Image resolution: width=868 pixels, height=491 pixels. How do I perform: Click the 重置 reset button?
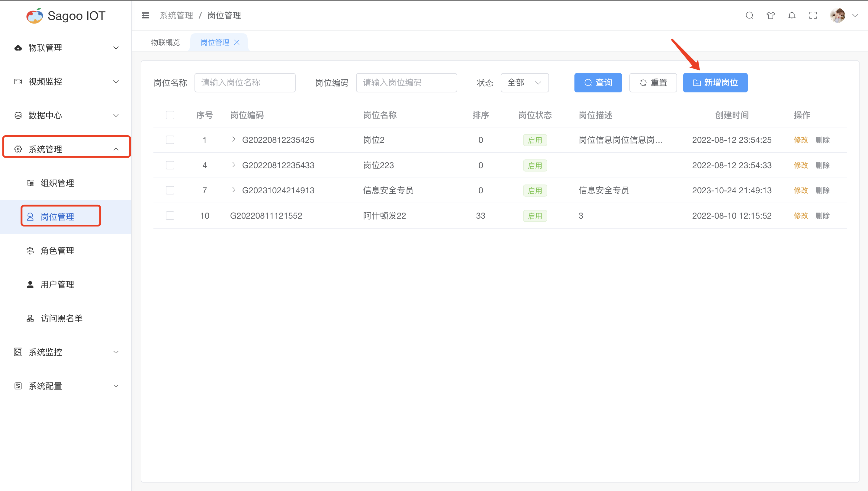coord(653,83)
